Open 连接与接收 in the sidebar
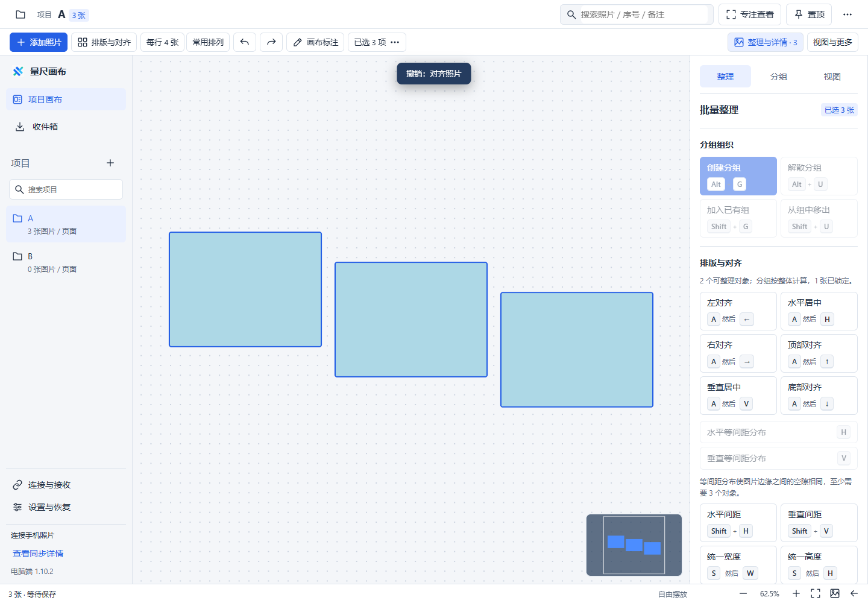This screenshot has height=603, width=868. coord(66,485)
